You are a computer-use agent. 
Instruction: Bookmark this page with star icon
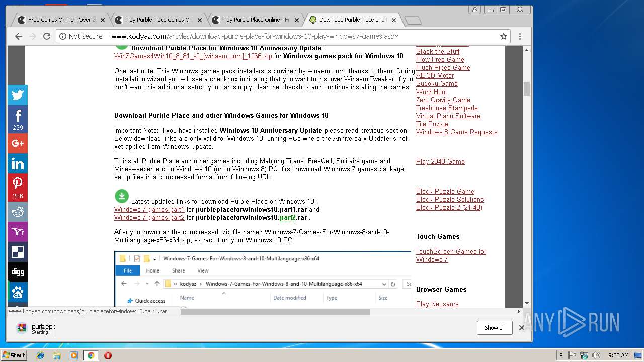coord(503,36)
